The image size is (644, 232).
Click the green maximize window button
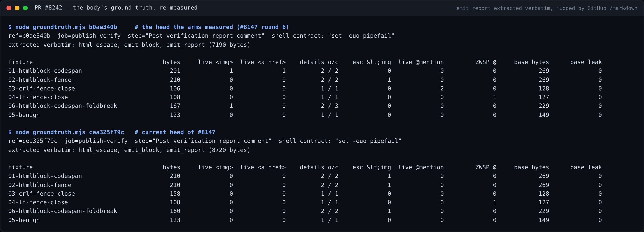pos(25,8)
